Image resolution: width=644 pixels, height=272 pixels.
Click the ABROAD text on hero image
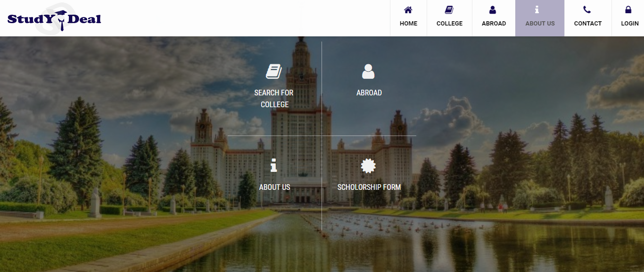[369, 93]
